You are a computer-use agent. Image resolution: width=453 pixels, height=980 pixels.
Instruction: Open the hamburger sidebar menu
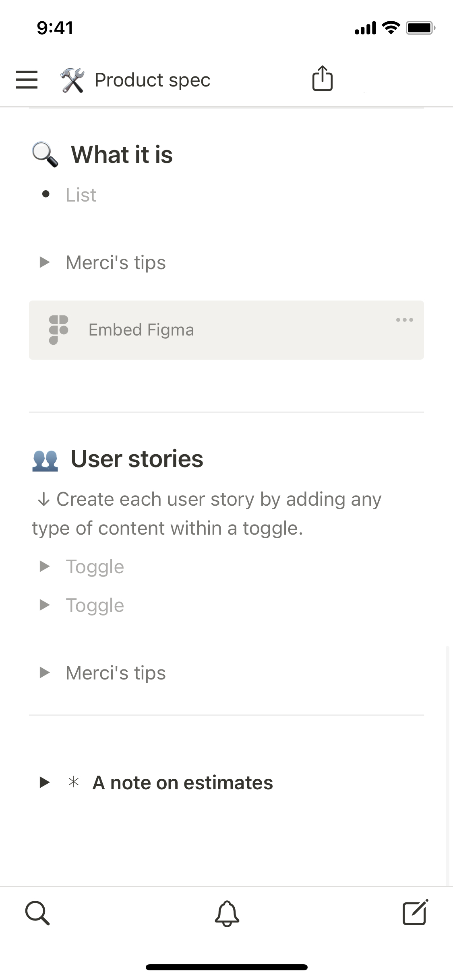pyautogui.click(x=27, y=80)
